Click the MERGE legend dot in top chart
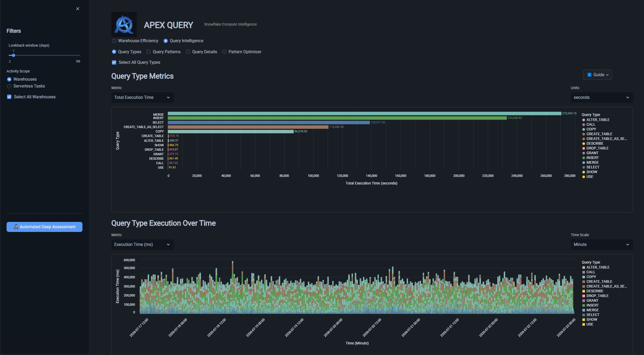Viewport: 644px width, 355px height. point(584,163)
